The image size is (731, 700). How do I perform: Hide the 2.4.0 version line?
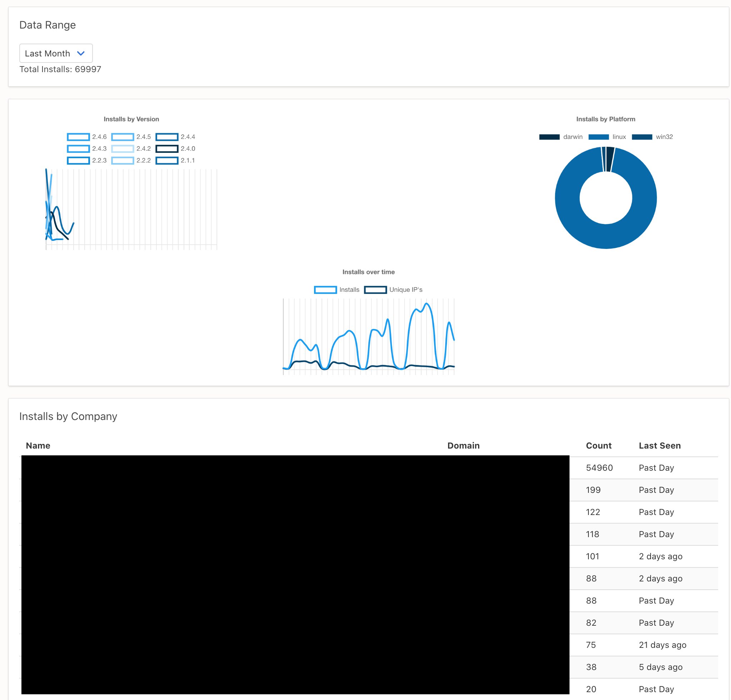click(x=167, y=149)
